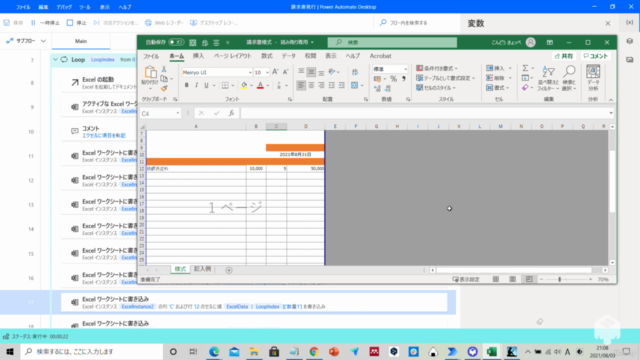The height and width of the screenshot is (360, 640).
Task: Click the add new sheet plus button
Action: click(x=229, y=270)
